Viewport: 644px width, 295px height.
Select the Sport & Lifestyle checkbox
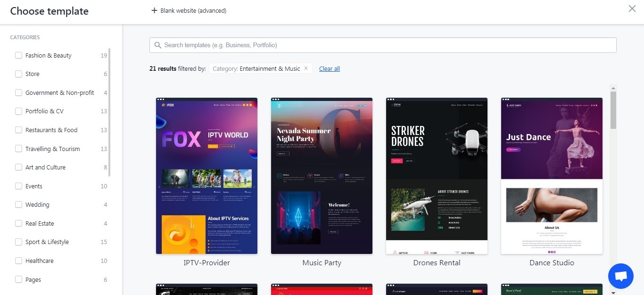(x=19, y=242)
